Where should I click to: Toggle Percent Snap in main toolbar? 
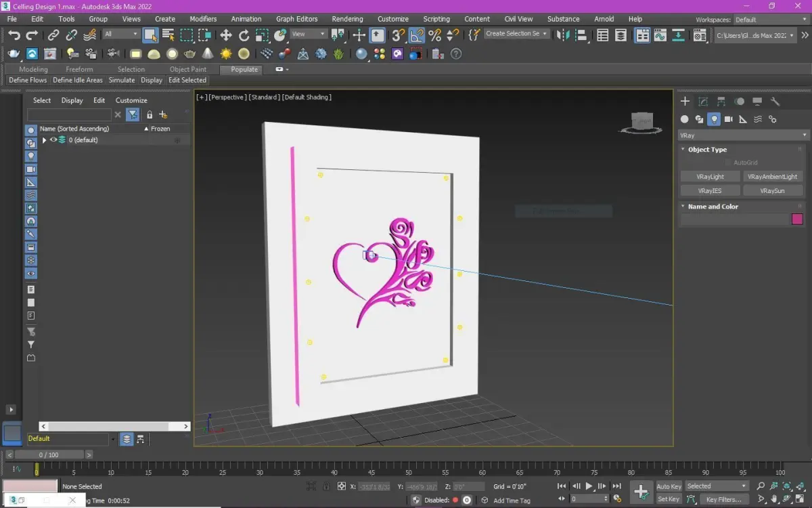pos(435,35)
